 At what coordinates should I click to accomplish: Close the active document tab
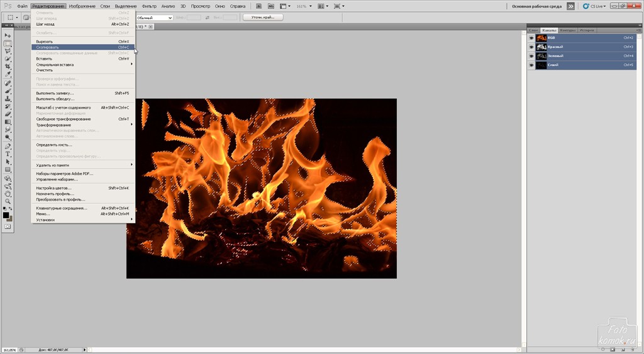coord(151,26)
